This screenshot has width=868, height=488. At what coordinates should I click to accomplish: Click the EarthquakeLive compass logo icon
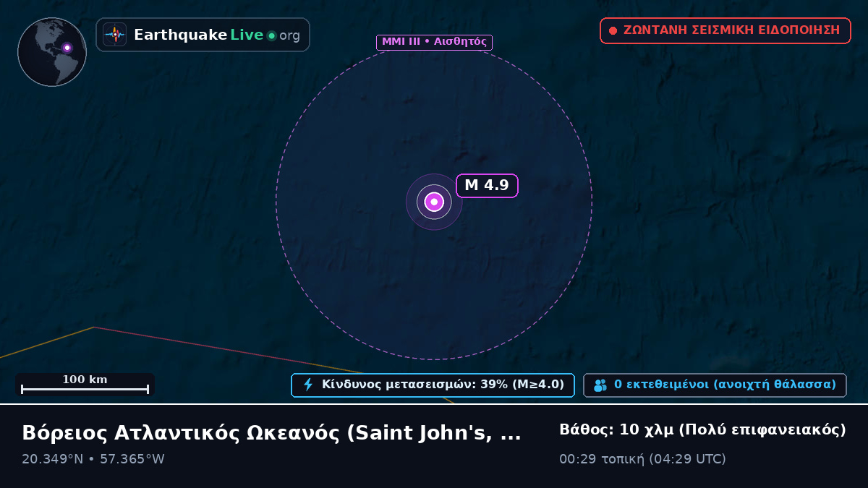(x=115, y=35)
